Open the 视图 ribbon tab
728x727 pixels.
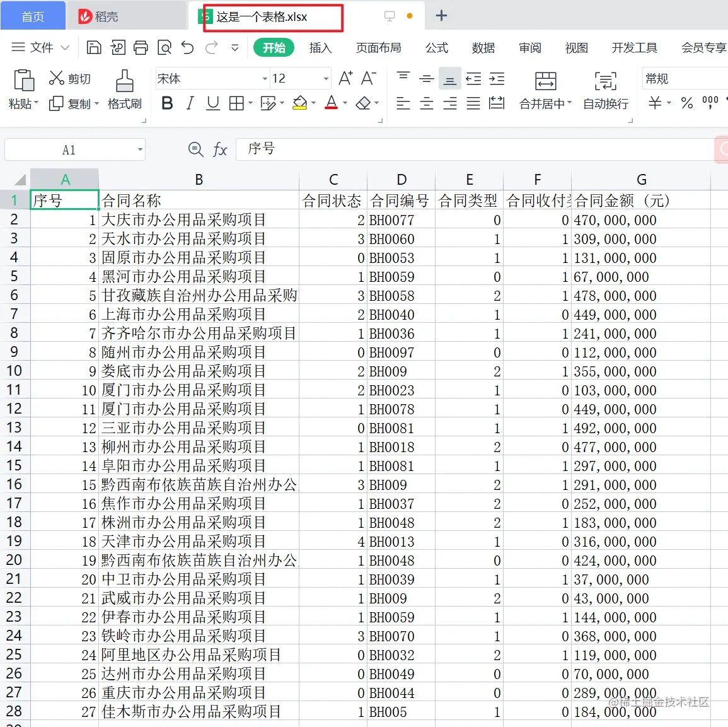577,47
